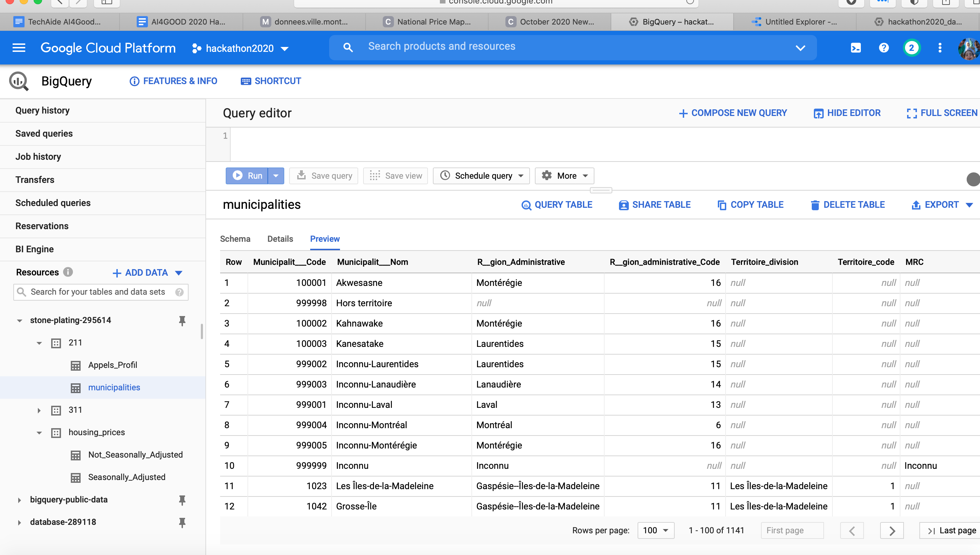Open the hackathon2020 project selector
The height and width of the screenshot is (555, 980).
240,48
